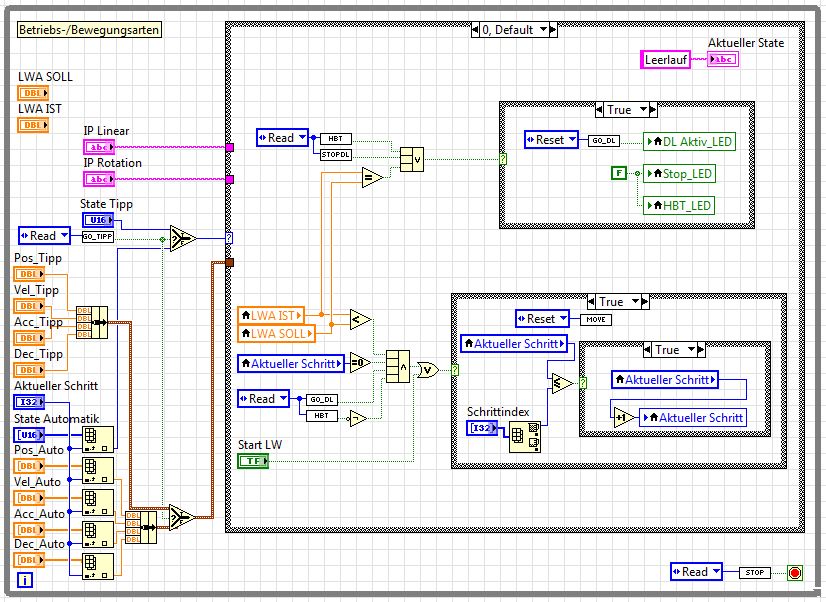The image size is (826, 602).
Task: Click the LWA SOLL local variable
Action: pyautogui.click(x=277, y=333)
